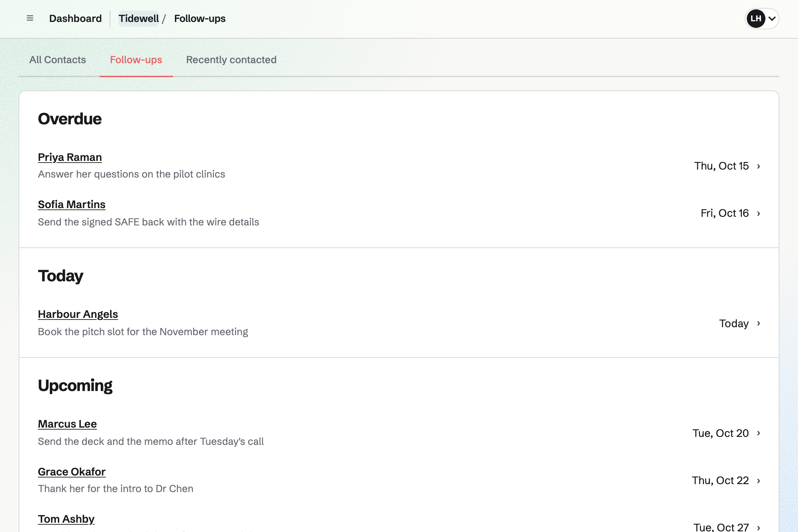Click 'Thank her for the intro to Dr Chen'
The height and width of the screenshot is (532, 798).
click(116, 488)
